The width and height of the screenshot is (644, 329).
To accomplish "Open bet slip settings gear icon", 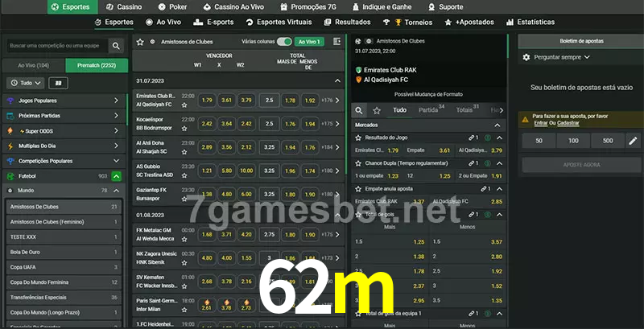I will click(526, 57).
